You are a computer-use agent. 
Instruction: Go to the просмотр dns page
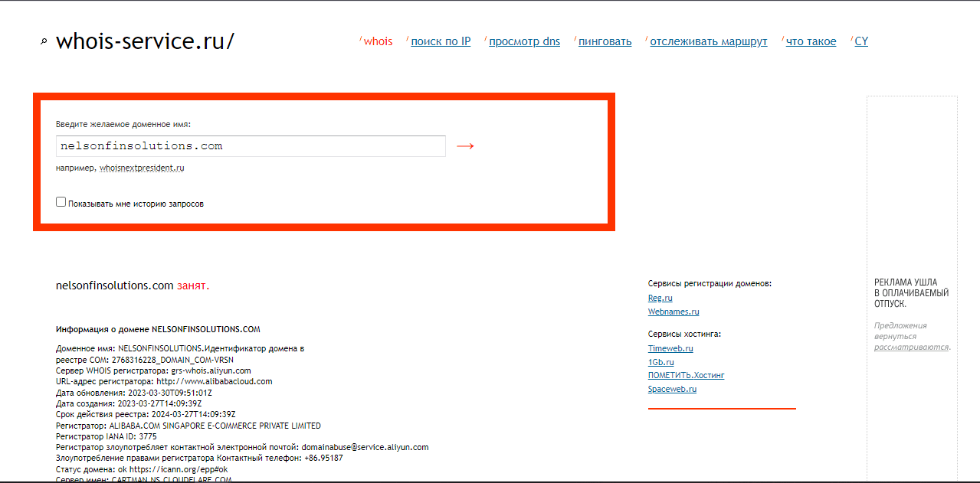coord(524,41)
